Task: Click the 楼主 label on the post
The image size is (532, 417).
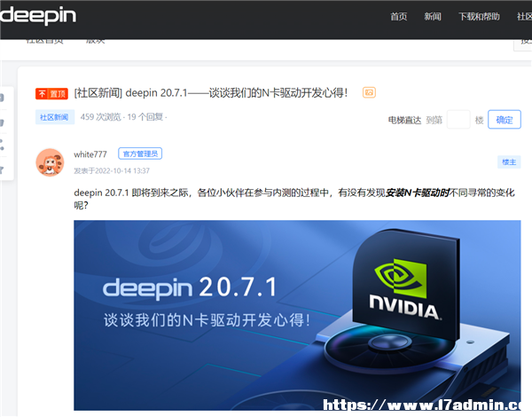Action: tap(509, 162)
